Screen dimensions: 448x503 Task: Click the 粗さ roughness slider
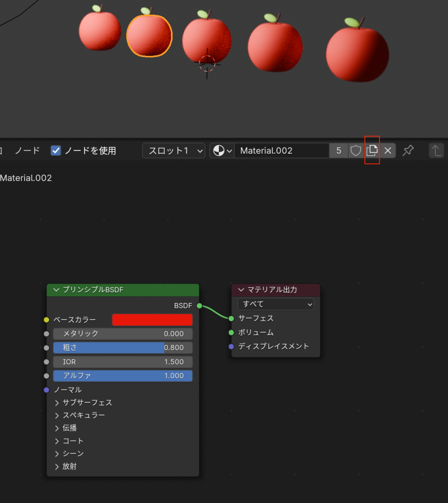pyautogui.click(x=123, y=348)
